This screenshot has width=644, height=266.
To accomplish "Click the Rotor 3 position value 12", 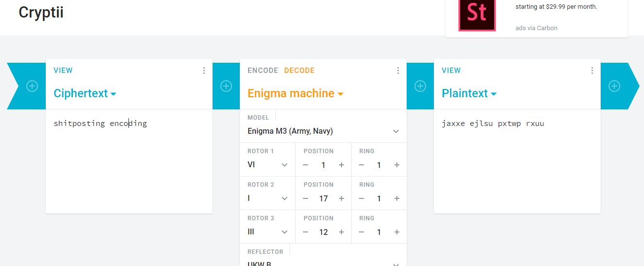I will (x=323, y=232).
